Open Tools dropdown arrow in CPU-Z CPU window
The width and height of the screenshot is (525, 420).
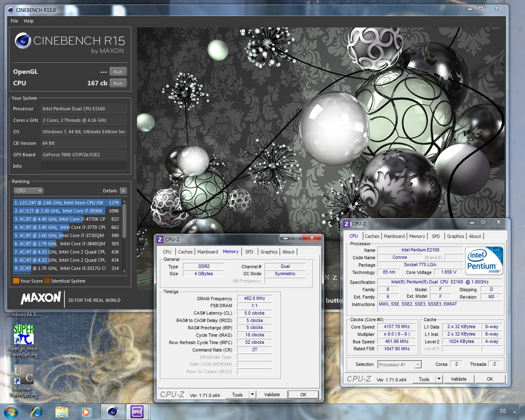[x=439, y=379]
